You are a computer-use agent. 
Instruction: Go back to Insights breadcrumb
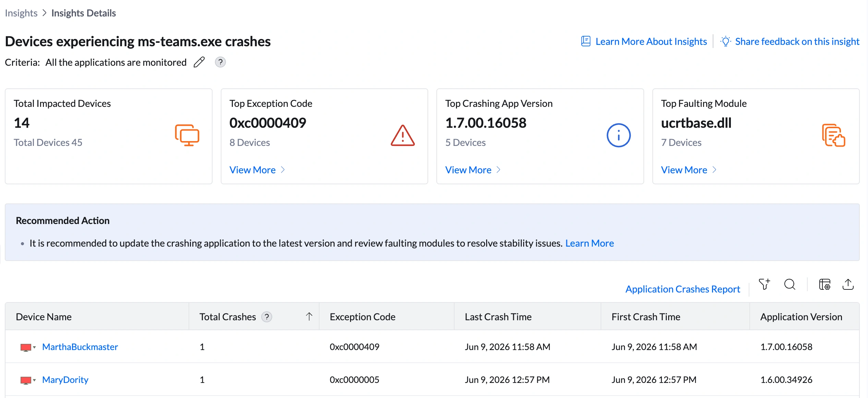(x=21, y=13)
